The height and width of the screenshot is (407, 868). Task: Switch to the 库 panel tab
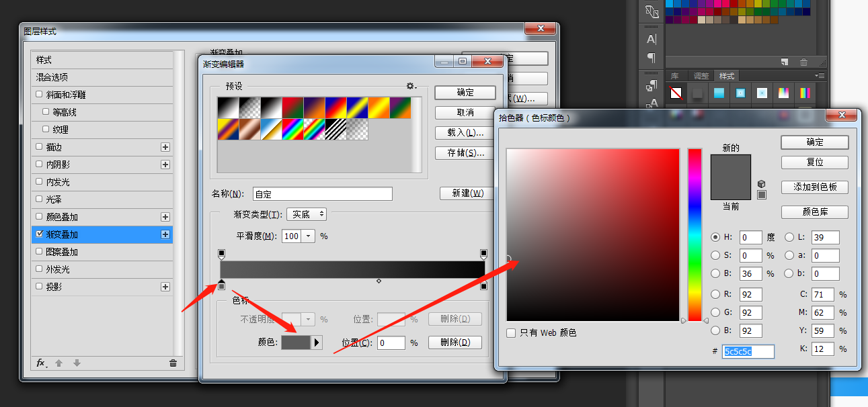coord(675,76)
